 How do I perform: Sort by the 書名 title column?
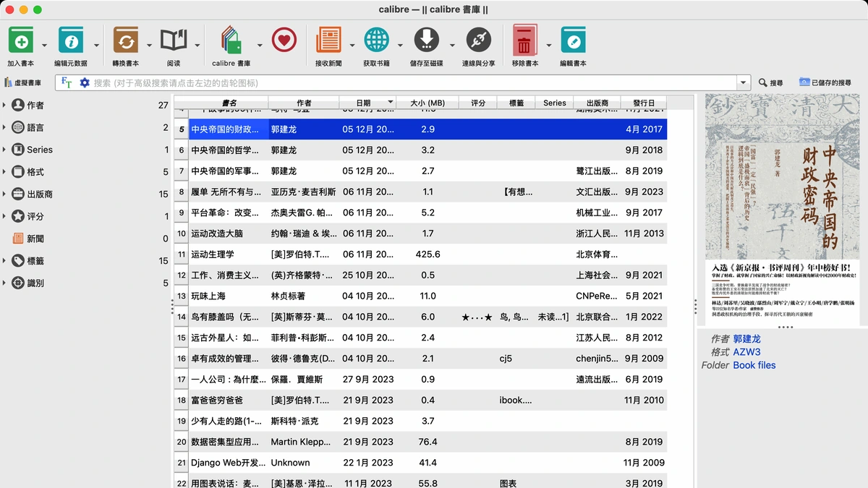229,103
